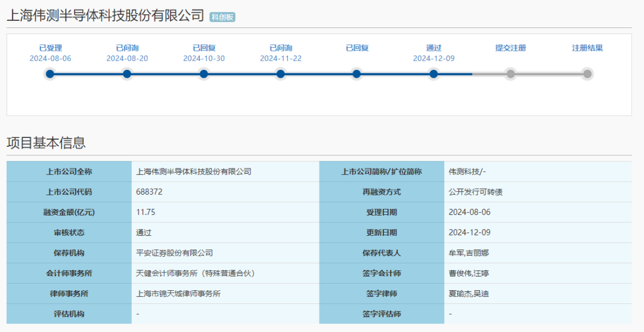Click the 上海市锦天城律师事务所 law firm cell
The image size is (644, 332).
(x=179, y=294)
